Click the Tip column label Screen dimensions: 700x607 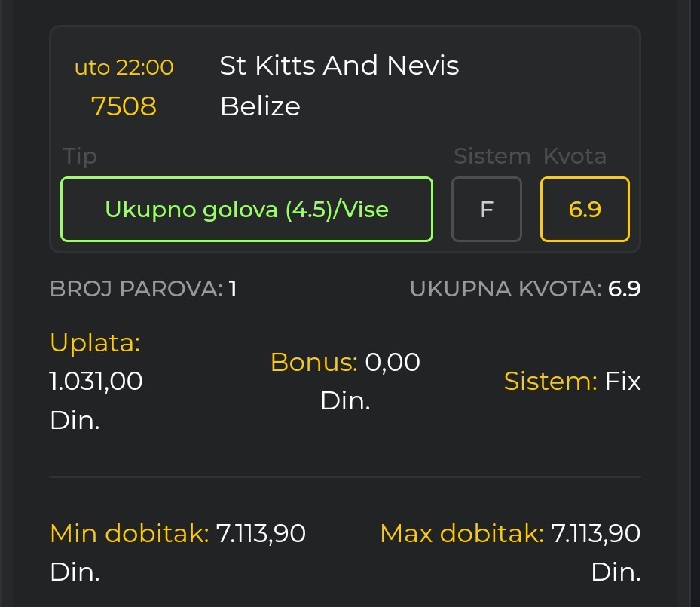[80, 156]
